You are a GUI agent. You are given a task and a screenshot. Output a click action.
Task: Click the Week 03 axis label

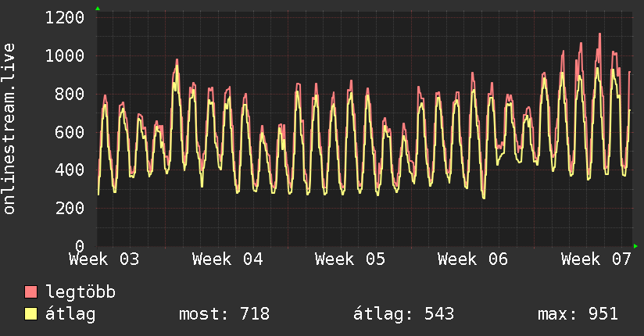pos(104,259)
